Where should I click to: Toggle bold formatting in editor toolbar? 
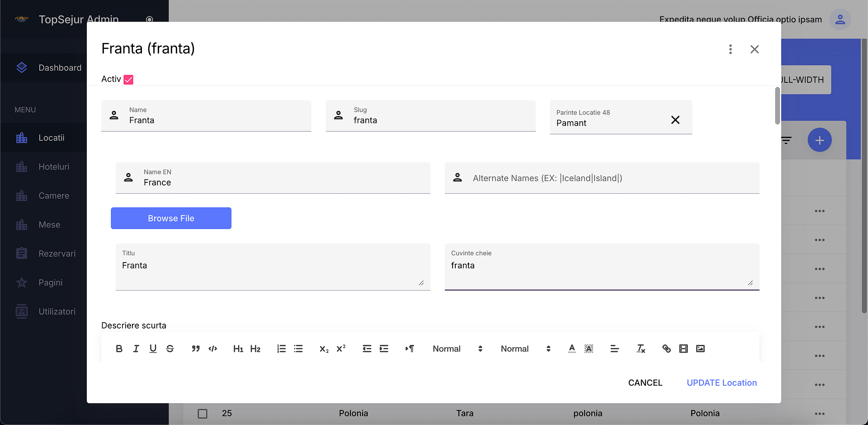pos(119,349)
